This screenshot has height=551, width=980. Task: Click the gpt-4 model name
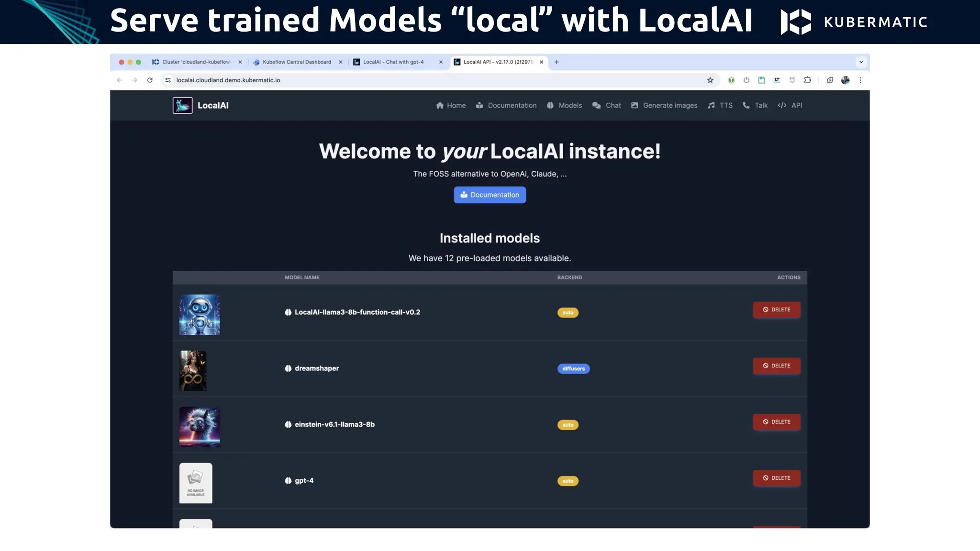(304, 481)
